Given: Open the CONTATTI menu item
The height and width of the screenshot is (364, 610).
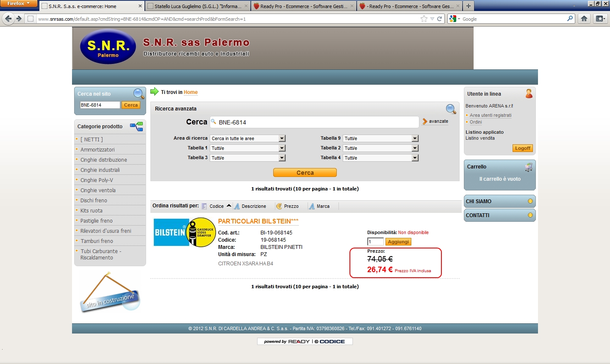Looking at the screenshot, I should click(x=499, y=215).
